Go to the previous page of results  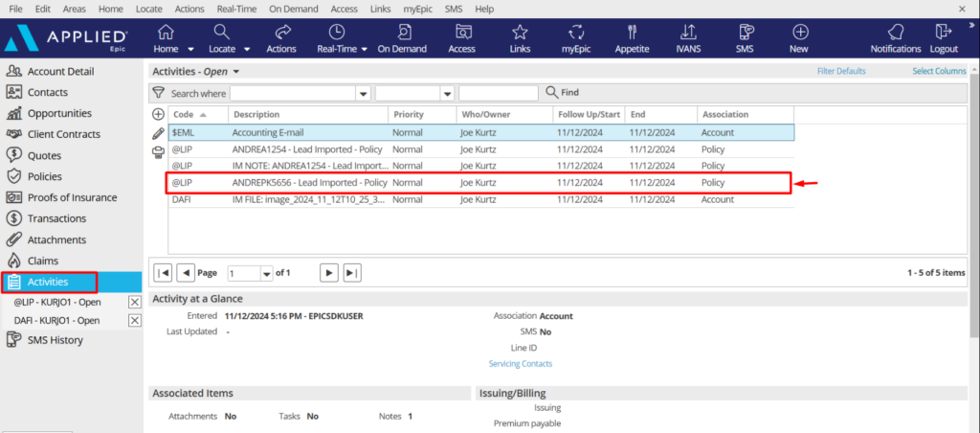(x=186, y=273)
